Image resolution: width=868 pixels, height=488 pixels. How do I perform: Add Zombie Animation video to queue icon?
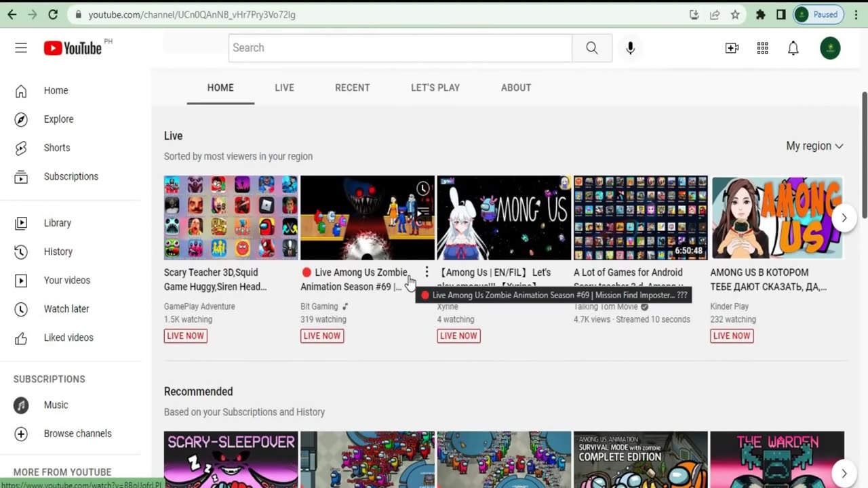(423, 212)
